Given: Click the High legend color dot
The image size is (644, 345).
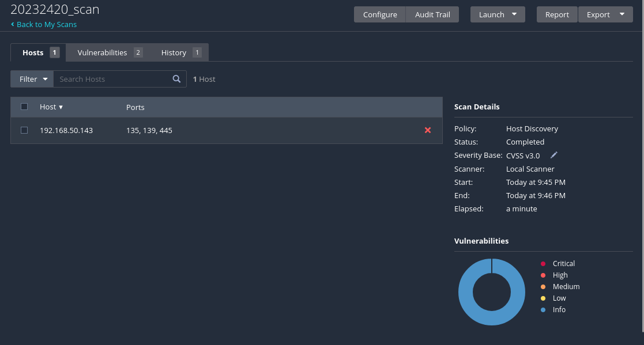Looking at the screenshot, I should point(543,275).
